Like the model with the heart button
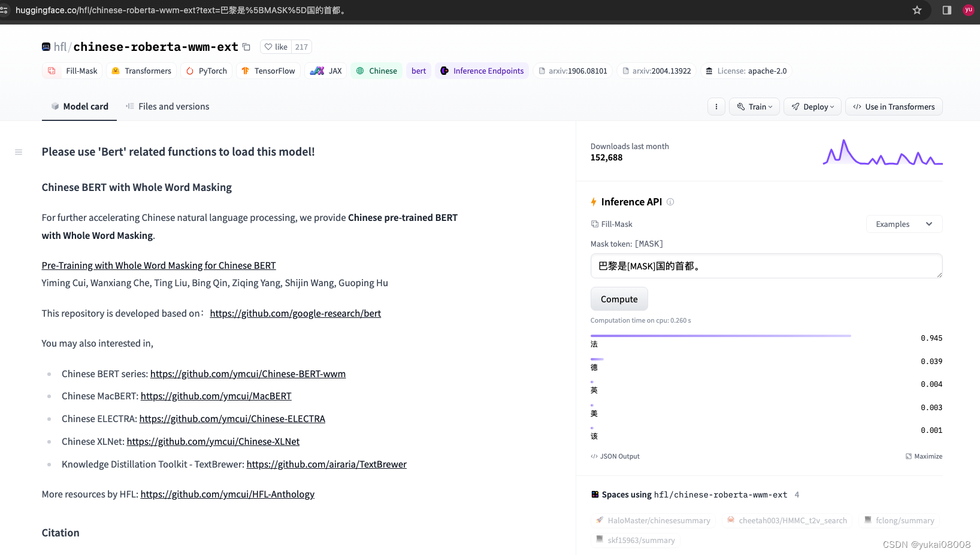980x555 pixels. click(x=276, y=47)
